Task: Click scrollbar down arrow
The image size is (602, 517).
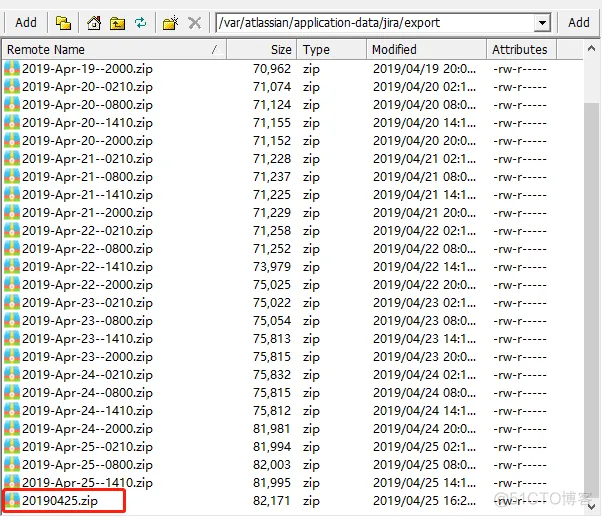Action: [591, 506]
